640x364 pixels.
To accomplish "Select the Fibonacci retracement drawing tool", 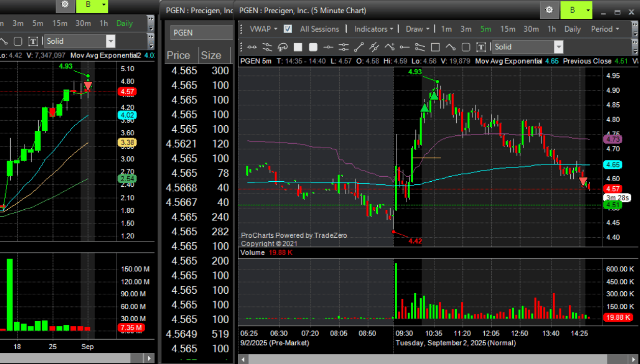I will pyautogui.click(x=283, y=47).
